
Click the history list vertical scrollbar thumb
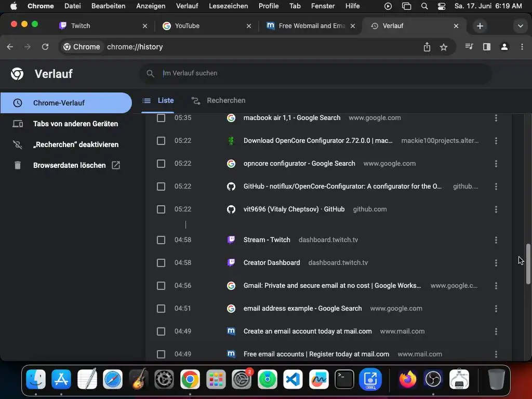528,263
